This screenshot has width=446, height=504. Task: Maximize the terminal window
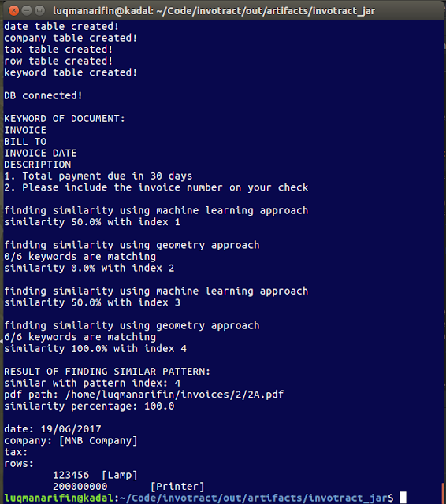point(39,11)
